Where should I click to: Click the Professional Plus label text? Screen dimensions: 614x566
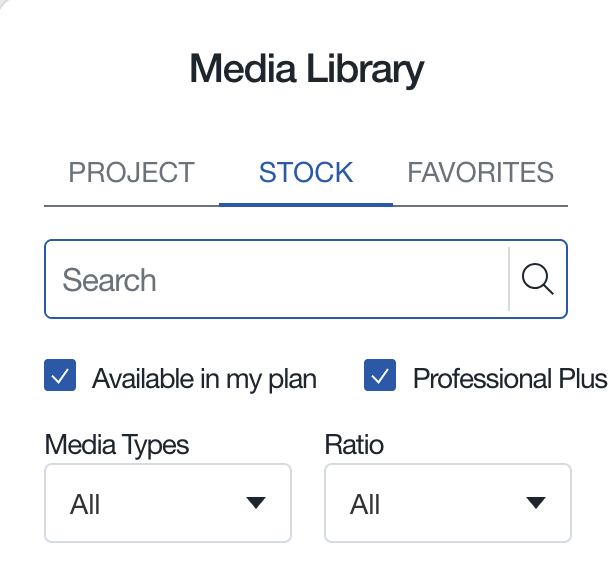click(x=510, y=379)
